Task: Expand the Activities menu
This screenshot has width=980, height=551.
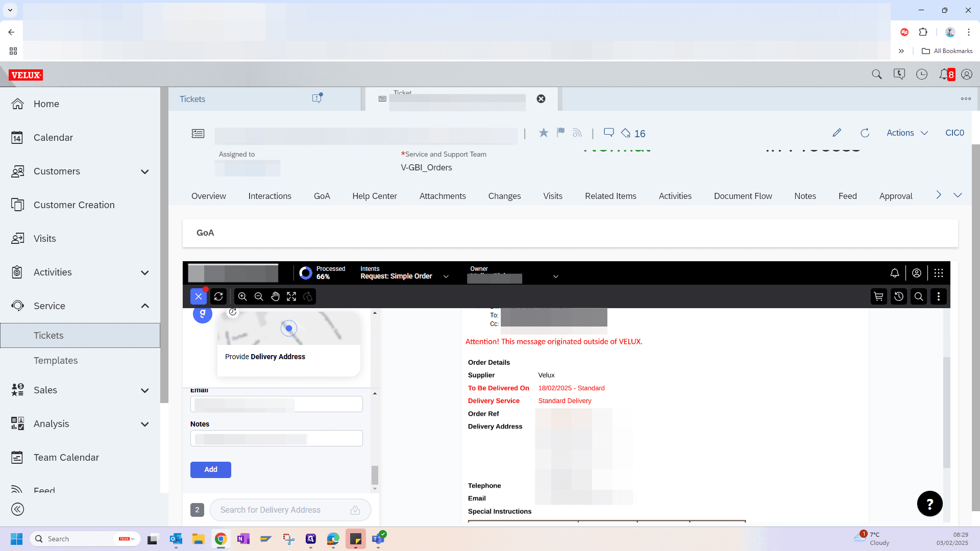Action: 145,272
